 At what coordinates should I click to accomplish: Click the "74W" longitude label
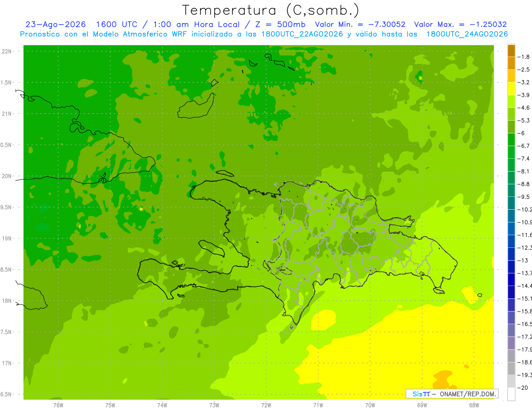(162, 405)
